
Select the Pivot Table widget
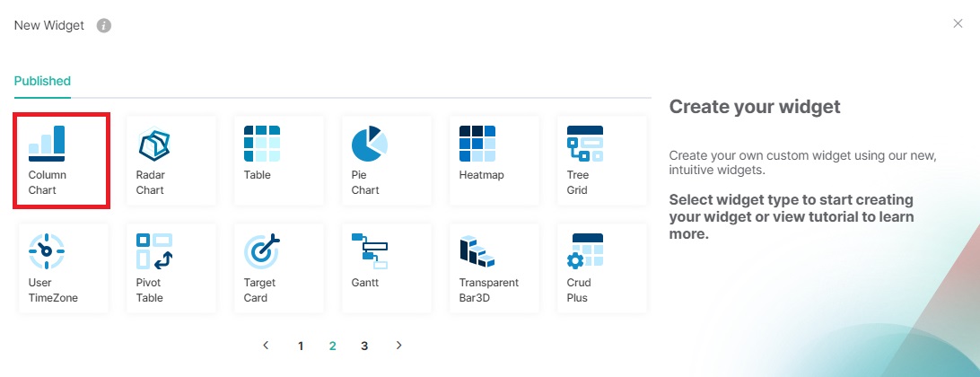171,267
